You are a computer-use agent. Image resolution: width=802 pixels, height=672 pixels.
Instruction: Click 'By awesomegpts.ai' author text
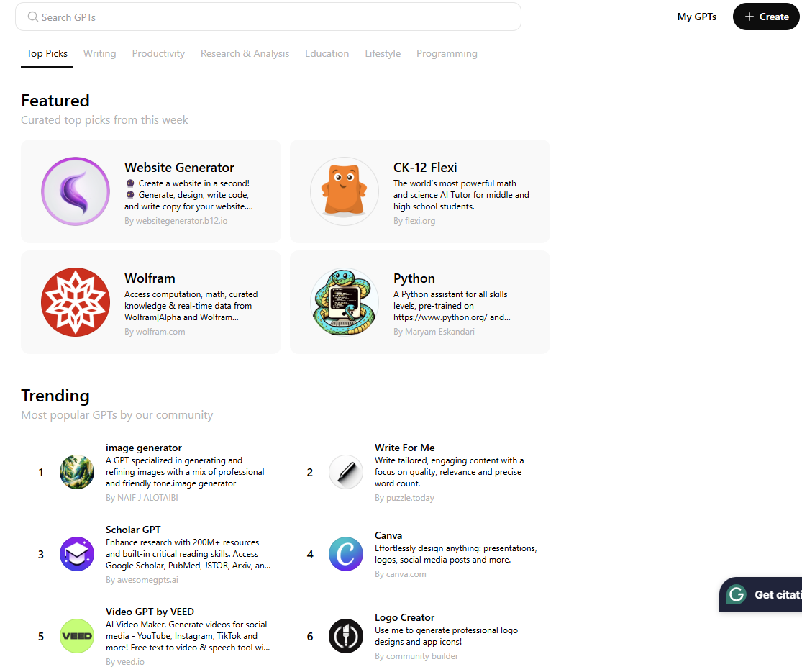pos(142,579)
